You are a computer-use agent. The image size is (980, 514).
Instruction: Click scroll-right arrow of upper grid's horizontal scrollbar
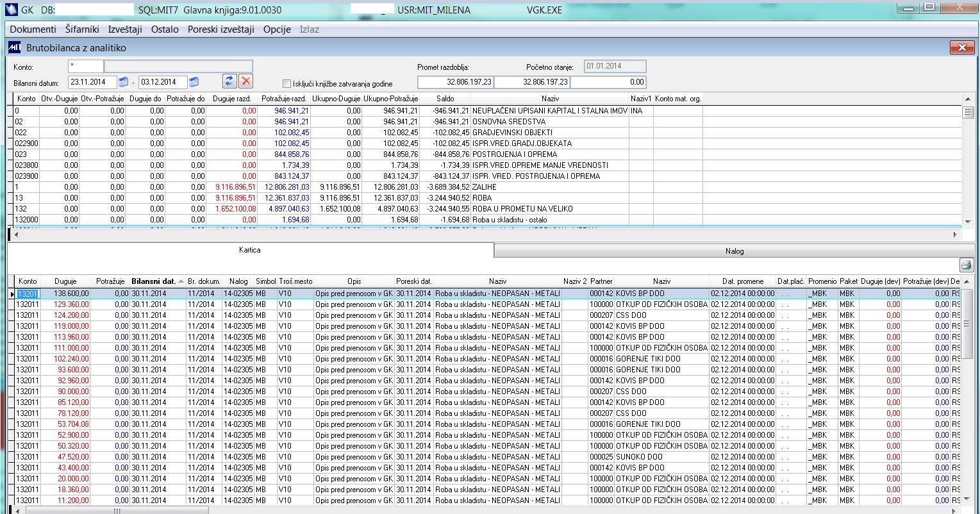coord(956,235)
